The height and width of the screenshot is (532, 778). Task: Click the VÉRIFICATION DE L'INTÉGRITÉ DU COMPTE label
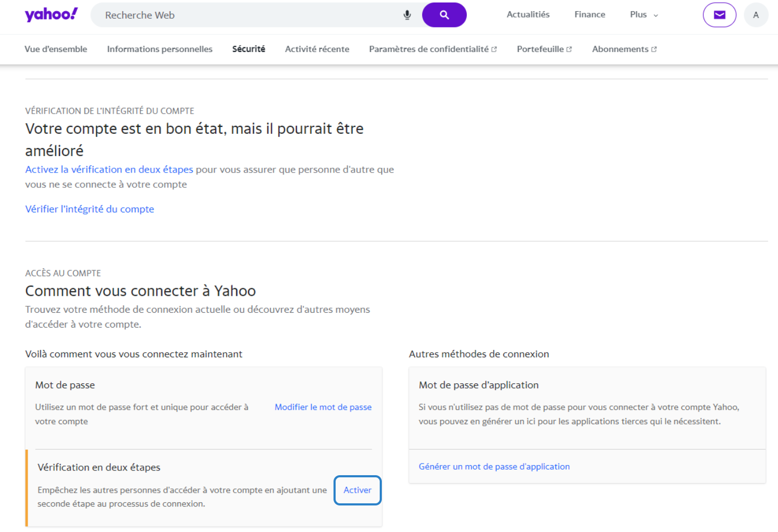point(110,111)
